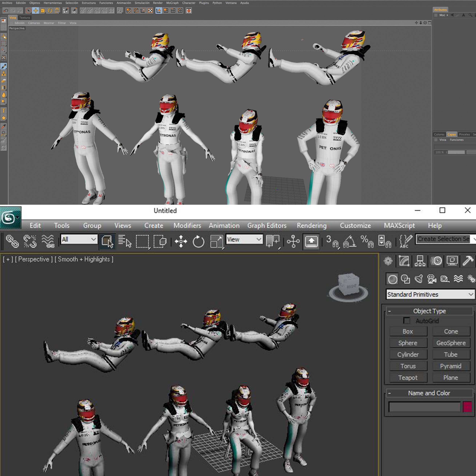Switch to the Textura tab
Image resolution: width=476 pixels, height=476 pixels.
[x=24, y=18]
